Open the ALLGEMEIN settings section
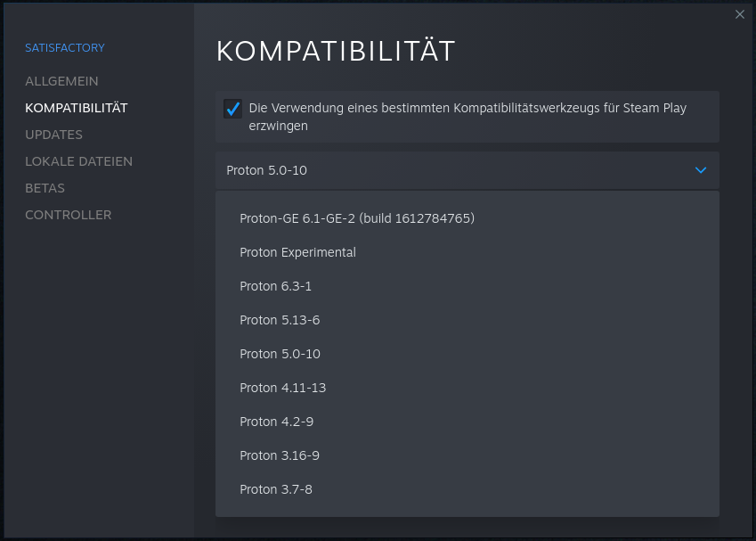Viewport: 756px width, 541px height. pyautogui.click(x=61, y=81)
